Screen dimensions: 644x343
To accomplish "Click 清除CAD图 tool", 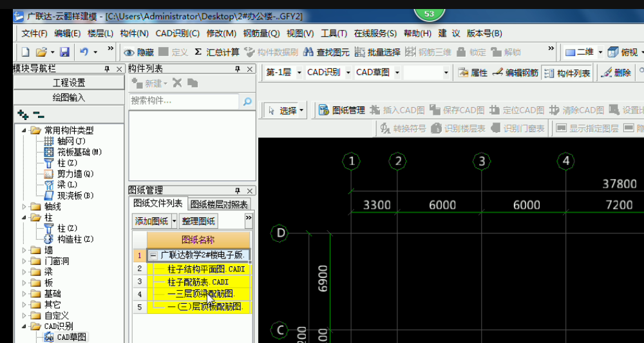I will 577,110.
